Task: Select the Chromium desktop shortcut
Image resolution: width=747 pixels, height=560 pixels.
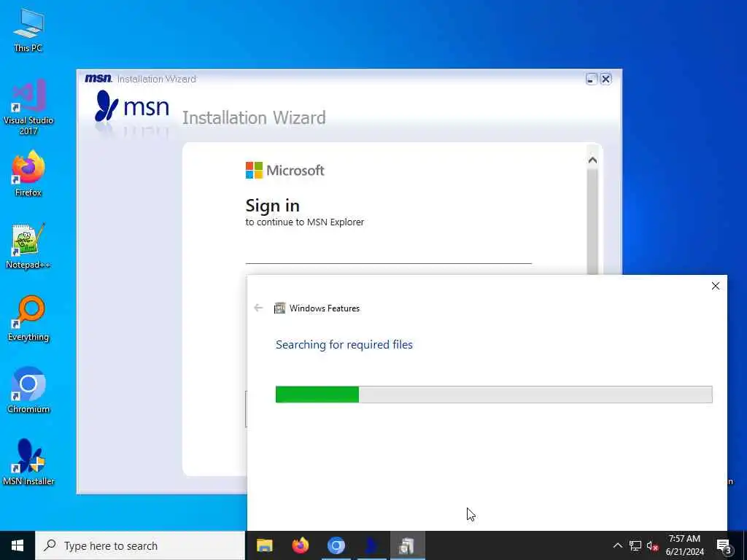Action: click(28, 391)
